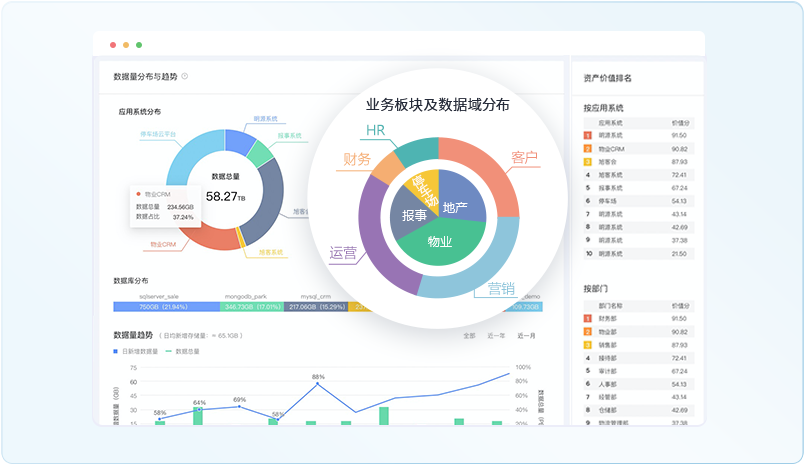Viewport: 806px width, 467px height.
Task: Click the yellow rank 3 badge for 销售部
Action: click(x=588, y=344)
